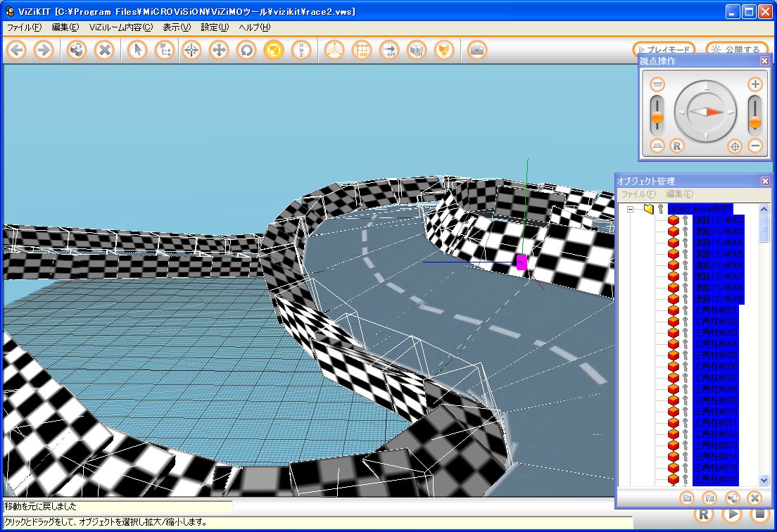Select 道路(1)@009 in the object tree
777x532 pixels.
(x=718, y=298)
